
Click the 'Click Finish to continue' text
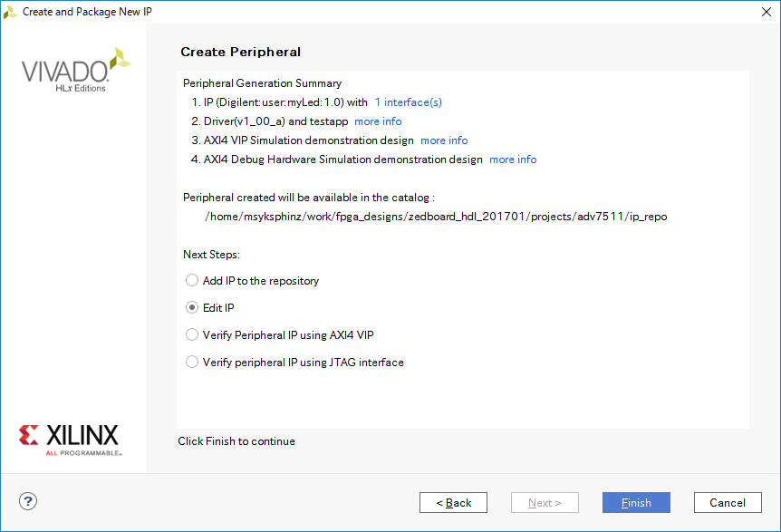pyautogui.click(x=236, y=441)
